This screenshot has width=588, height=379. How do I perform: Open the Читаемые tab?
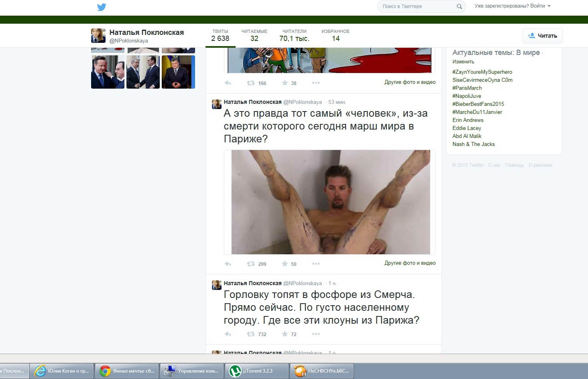pos(254,36)
